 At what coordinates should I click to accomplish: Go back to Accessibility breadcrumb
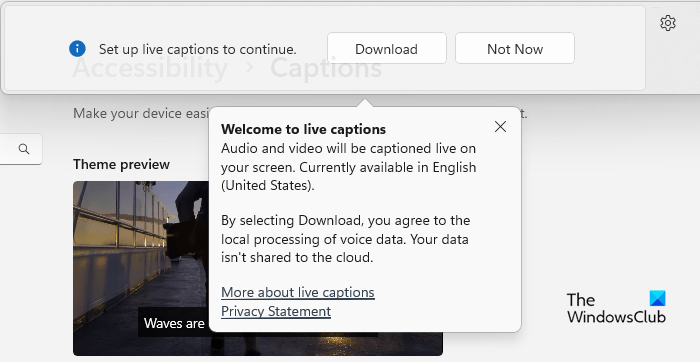pyautogui.click(x=150, y=68)
